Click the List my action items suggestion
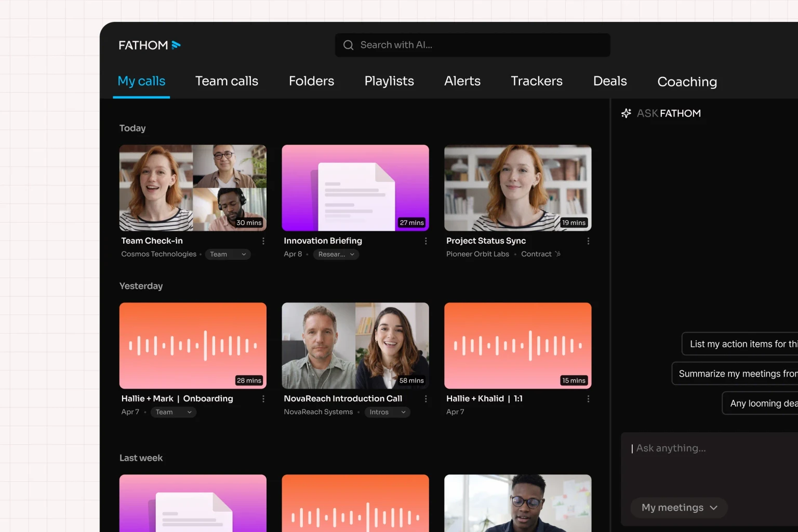798x532 pixels. coord(740,344)
